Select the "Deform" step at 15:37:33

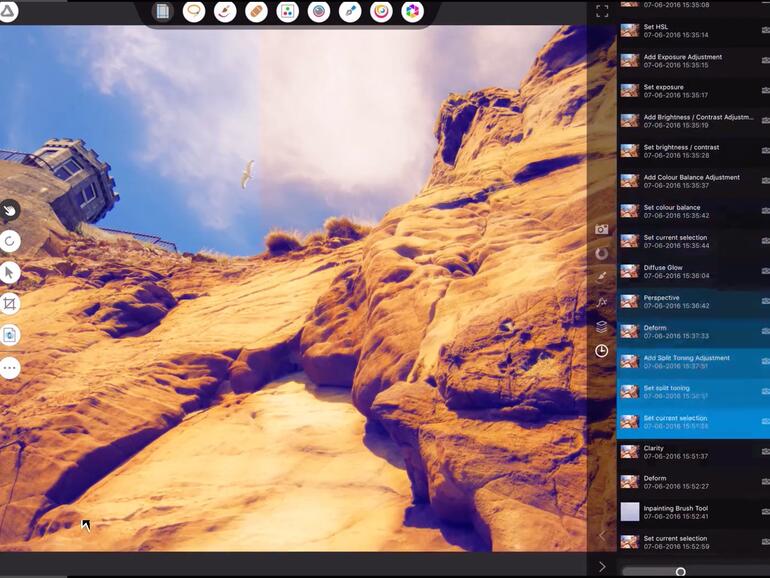click(x=693, y=331)
